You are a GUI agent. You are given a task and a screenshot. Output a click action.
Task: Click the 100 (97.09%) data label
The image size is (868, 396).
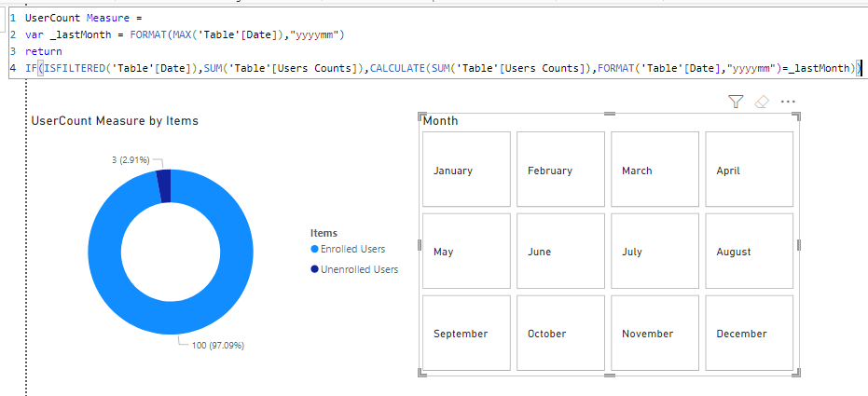pos(218,346)
